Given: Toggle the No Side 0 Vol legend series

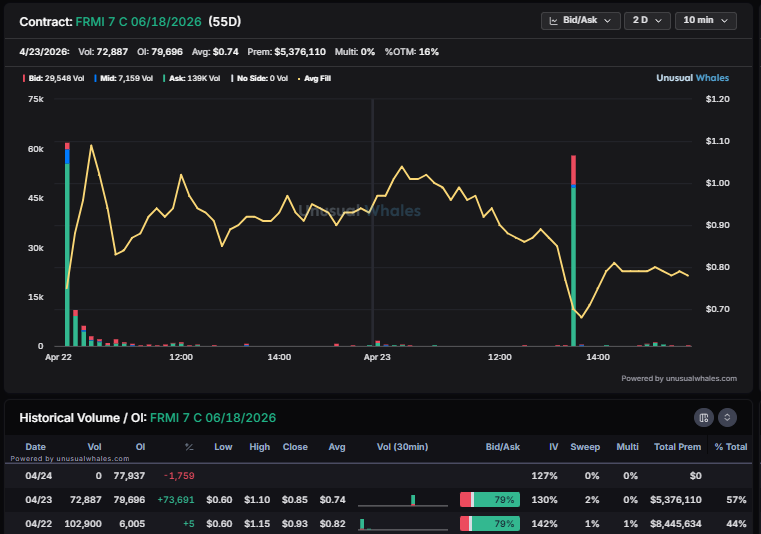Looking at the screenshot, I should click(260, 78).
